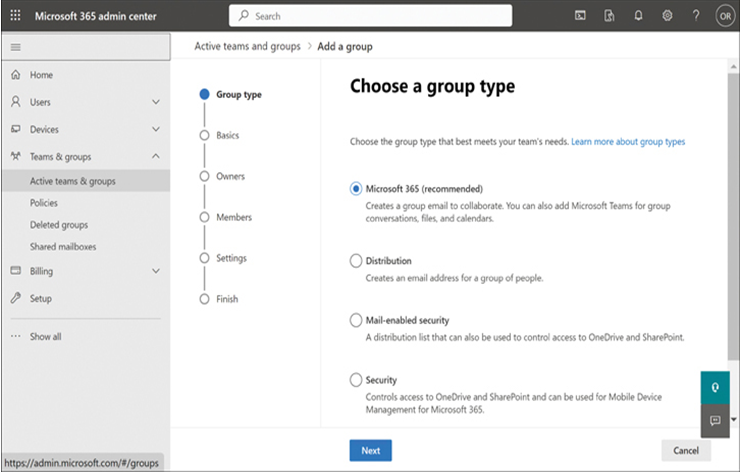Open the OR account avatar
Viewport: 741px width, 473px height.
(725, 16)
